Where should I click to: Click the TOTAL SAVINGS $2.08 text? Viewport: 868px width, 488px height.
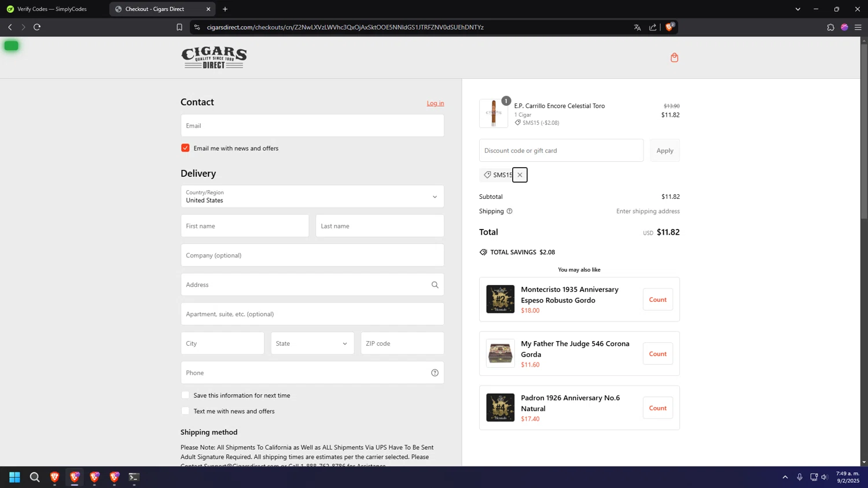(523, 252)
